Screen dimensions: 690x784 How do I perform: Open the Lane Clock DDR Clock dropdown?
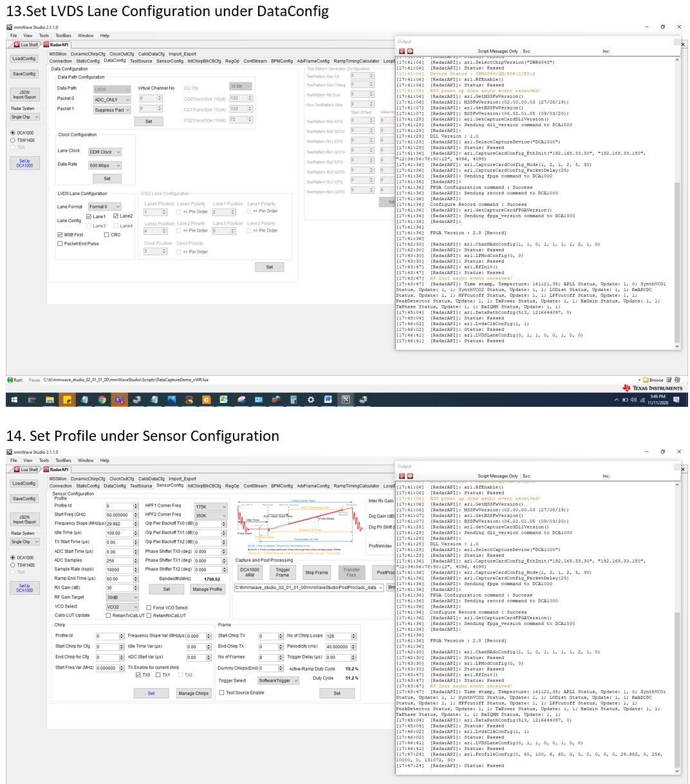tap(105, 152)
